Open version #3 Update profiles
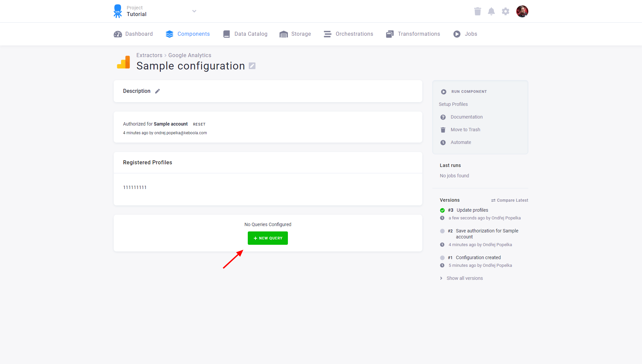 click(x=472, y=210)
